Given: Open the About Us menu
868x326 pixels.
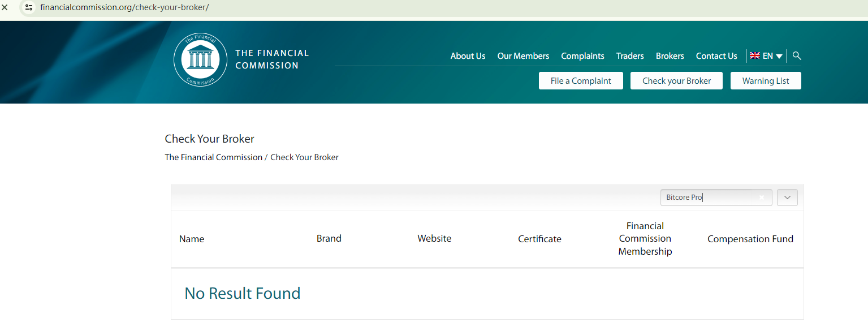Looking at the screenshot, I should [468, 56].
